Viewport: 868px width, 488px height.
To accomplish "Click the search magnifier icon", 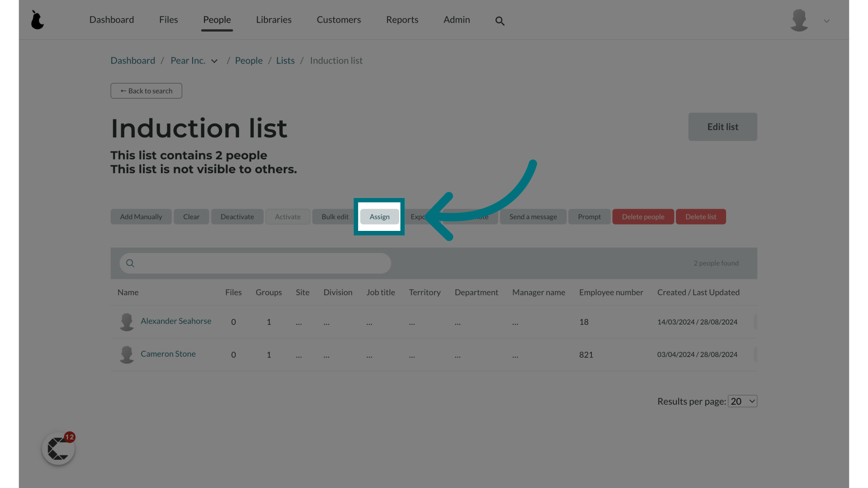I will click(500, 21).
